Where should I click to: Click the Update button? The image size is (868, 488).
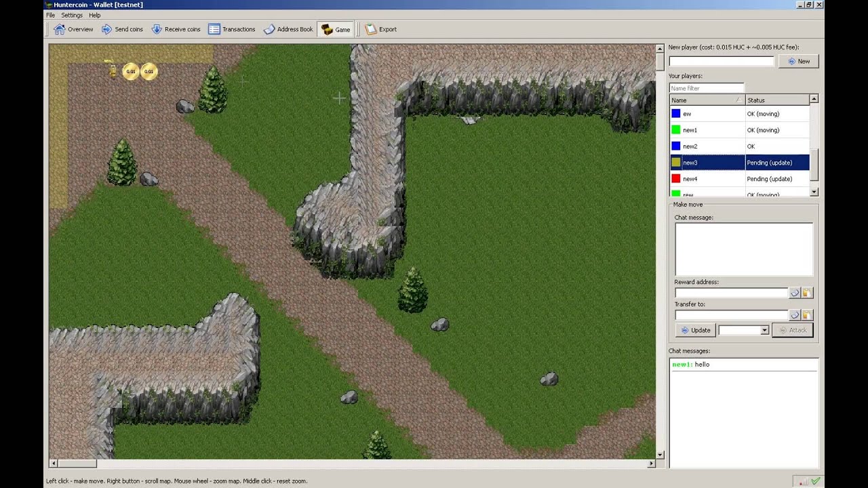(x=695, y=330)
